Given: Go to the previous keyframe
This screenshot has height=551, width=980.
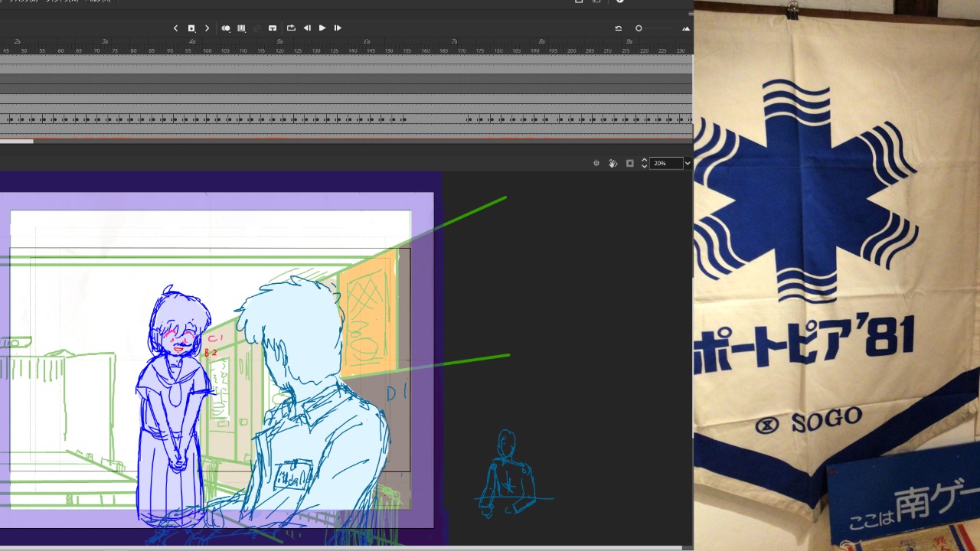Looking at the screenshot, I should 175,28.
